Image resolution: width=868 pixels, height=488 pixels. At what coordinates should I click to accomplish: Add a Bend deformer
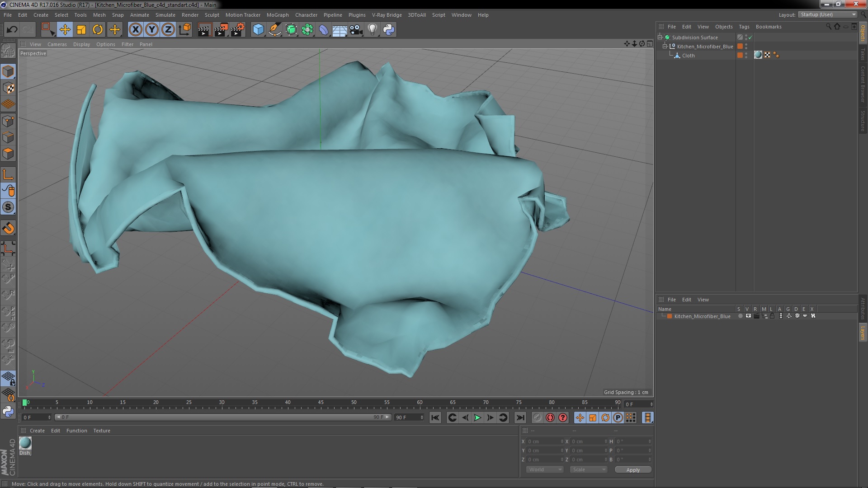click(x=324, y=30)
